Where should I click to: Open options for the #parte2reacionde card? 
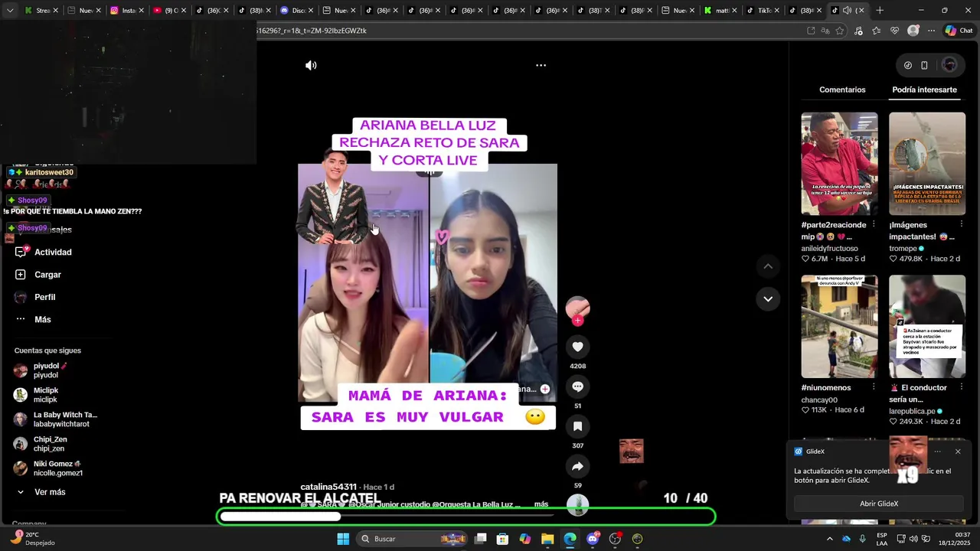(x=873, y=224)
